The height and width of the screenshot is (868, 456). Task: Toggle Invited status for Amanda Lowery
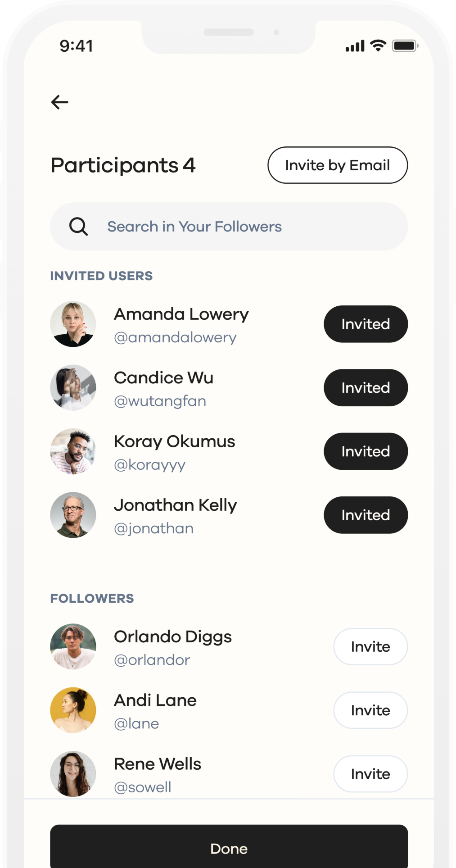pos(366,324)
